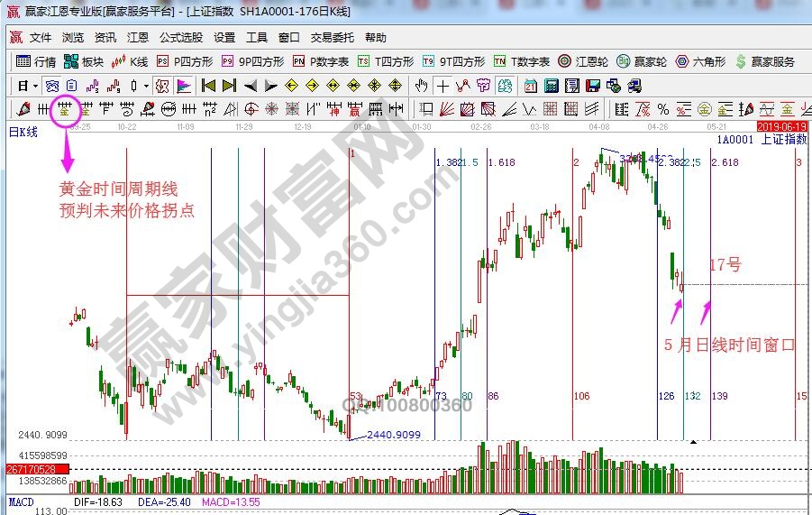
Task: Activate the crosshair cursor tool
Action: (x=442, y=86)
